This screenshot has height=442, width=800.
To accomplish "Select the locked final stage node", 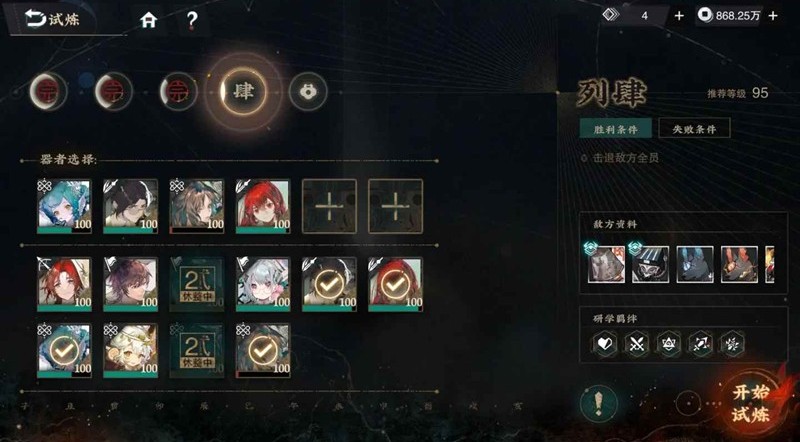I will coord(308,92).
